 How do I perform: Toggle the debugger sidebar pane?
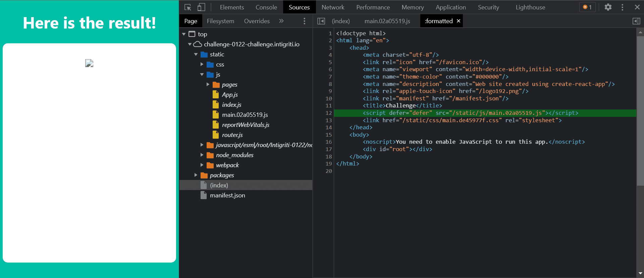(636, 21)
